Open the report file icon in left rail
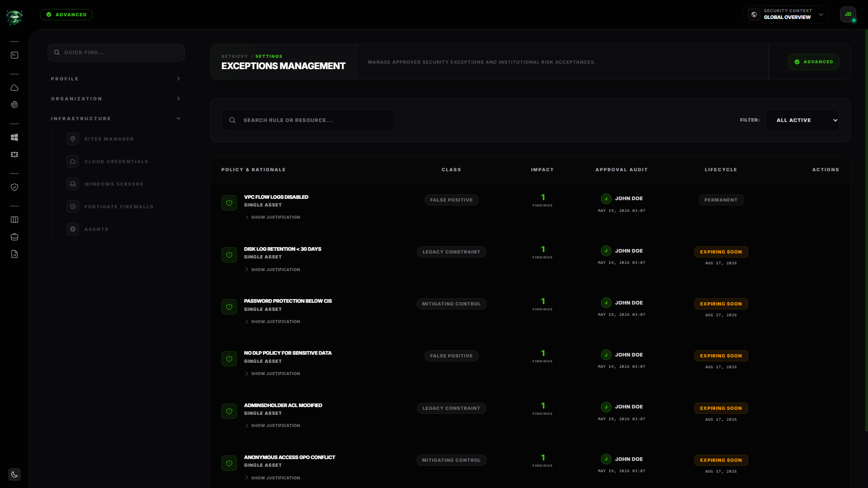 click(14, 254)
